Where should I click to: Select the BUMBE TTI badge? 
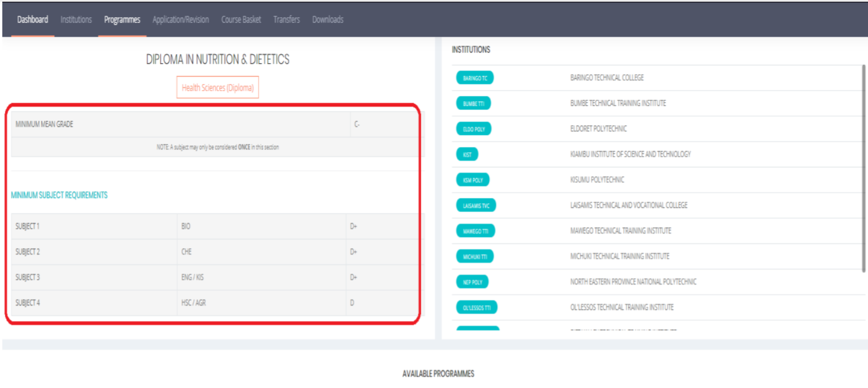coord(474,103)
